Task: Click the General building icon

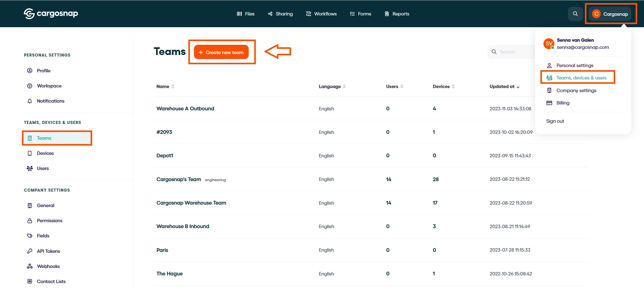Action: coord(30,206)
